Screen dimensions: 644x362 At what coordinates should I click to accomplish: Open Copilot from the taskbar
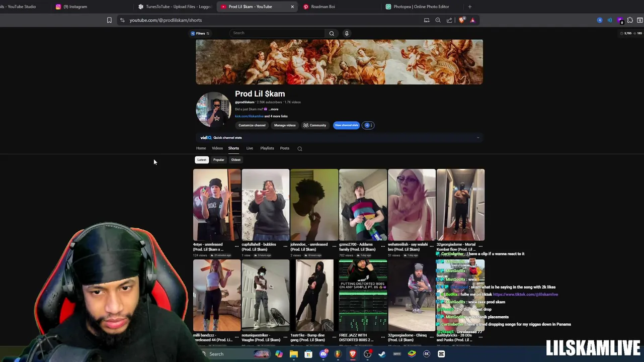279,354
